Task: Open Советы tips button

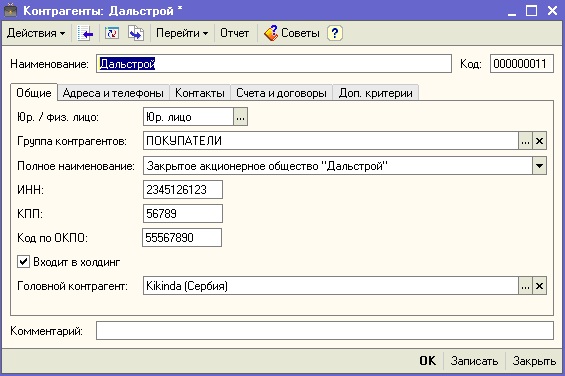Action: [292, 33]
